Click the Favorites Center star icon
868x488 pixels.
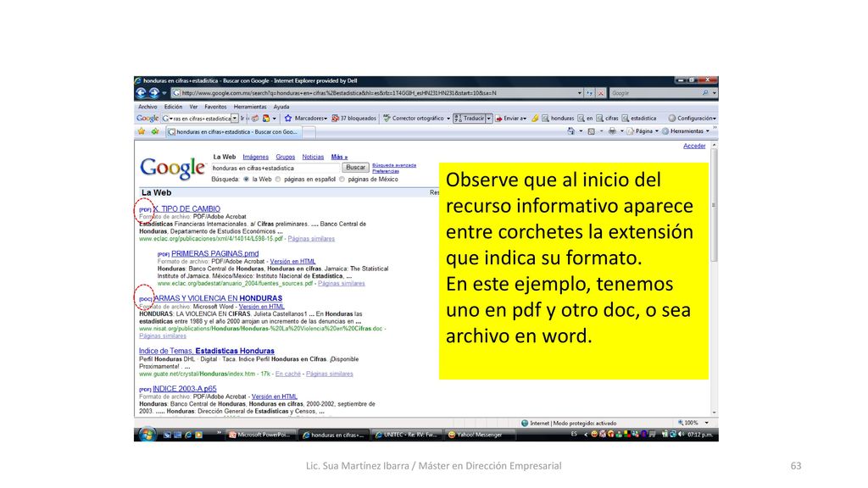pyautogui.click(x=142, y=131)
